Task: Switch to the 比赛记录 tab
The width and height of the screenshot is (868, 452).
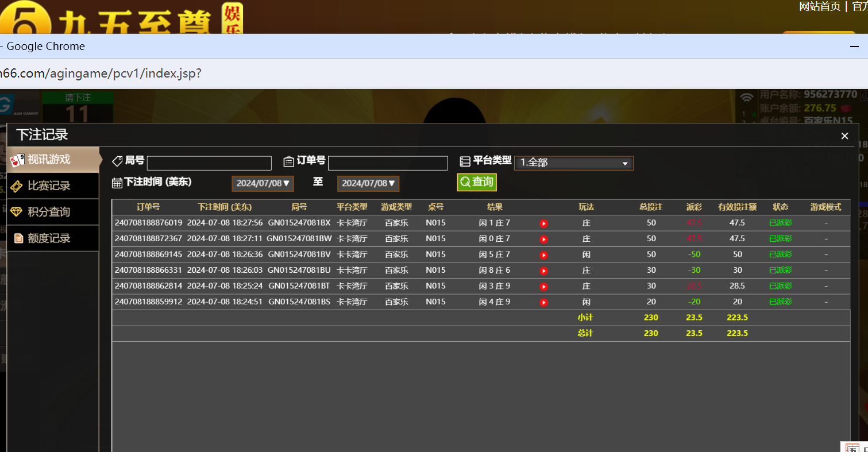Action: point(49,186)
